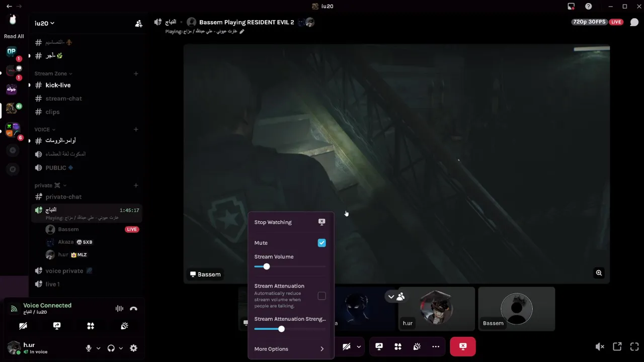Check the Mute stream checkbox
644x362 pixels.
click(x=321, y=243)
